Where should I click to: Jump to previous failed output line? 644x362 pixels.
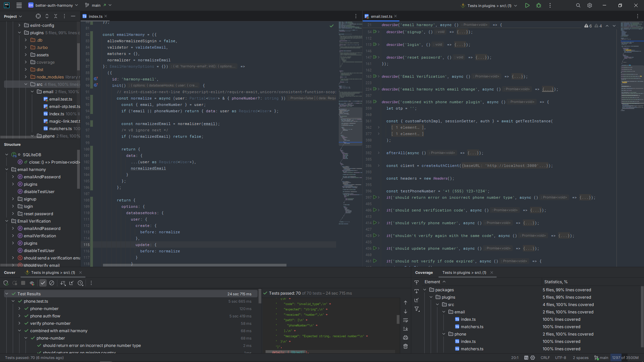[x=405, y=303]
